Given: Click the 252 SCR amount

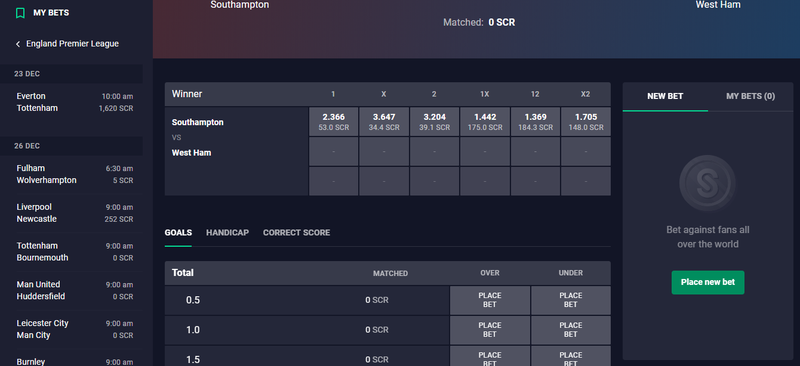Looking at the screenshot, I should [120, 219].
